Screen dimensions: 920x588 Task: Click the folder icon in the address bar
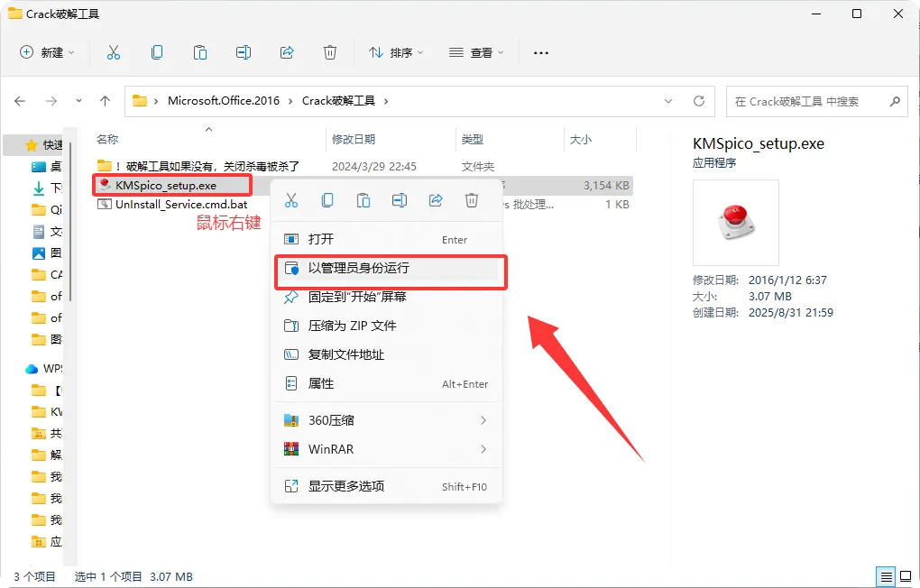(140, 101)
